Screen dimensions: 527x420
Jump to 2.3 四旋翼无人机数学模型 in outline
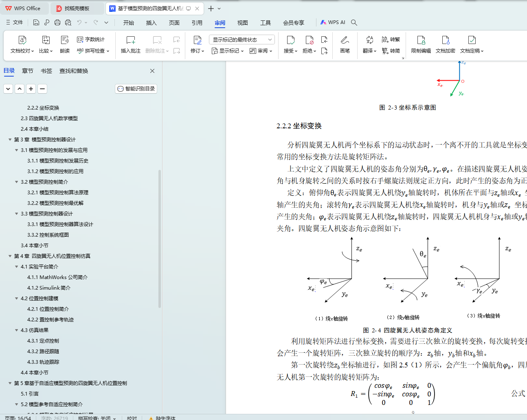pos(49,118)
